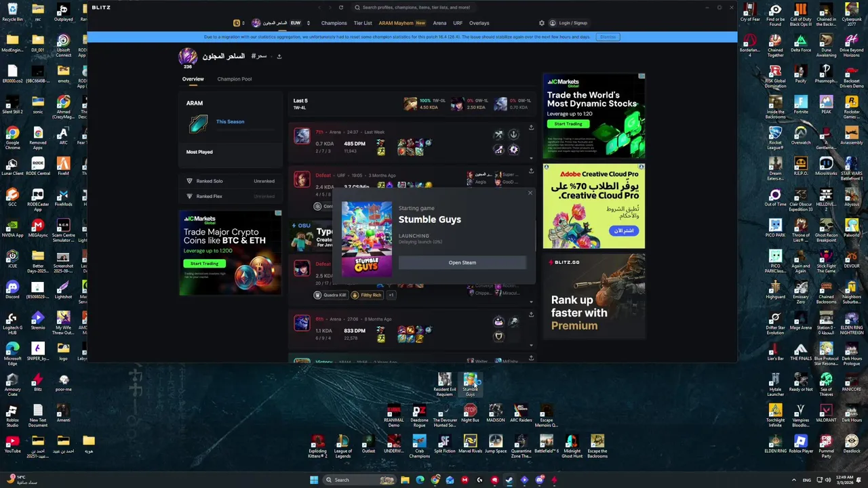Open Google Chrome desktop shortcut
868x488 pixels.
(12, 136)
